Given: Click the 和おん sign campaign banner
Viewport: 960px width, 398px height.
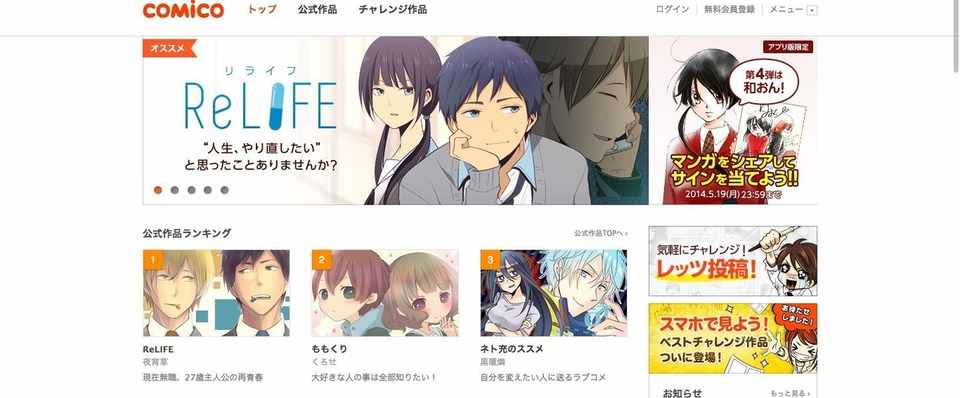Looking at the screenshot, I should pos(733,121).
